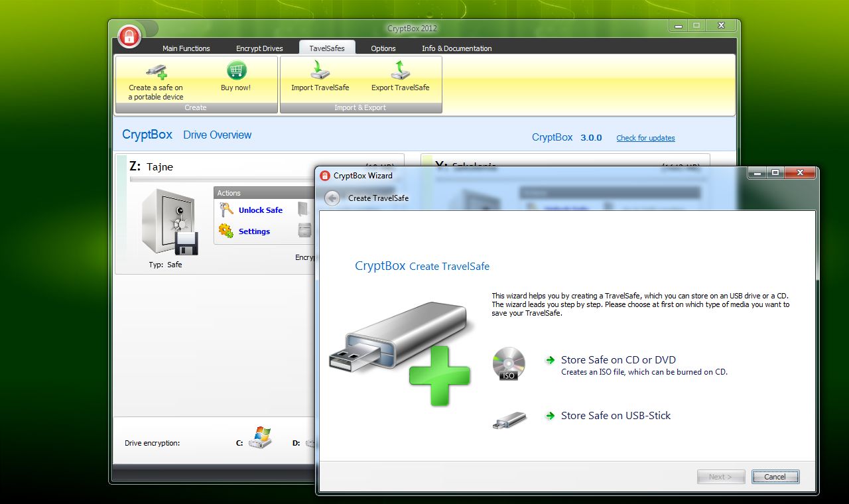Click the Actions panel header

click(265, 193)
